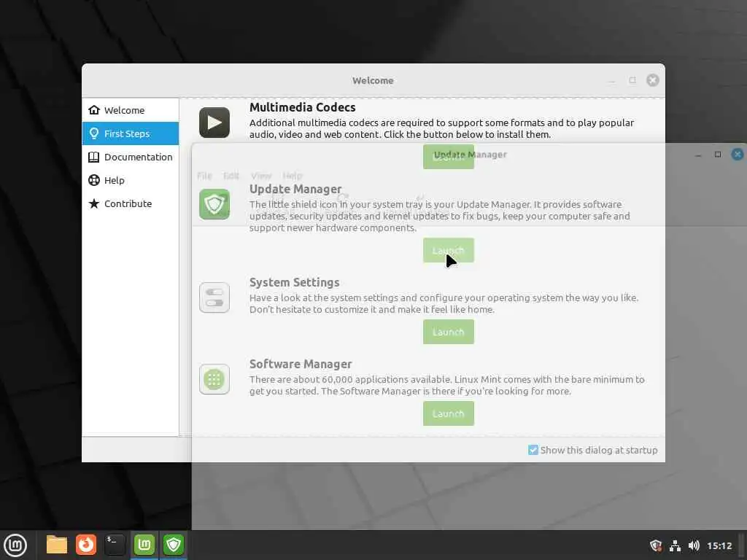The width and height of the screenshot is (747, 560).
Task: Click the Multimedia Codecs play icon
Action: (214, 122)
